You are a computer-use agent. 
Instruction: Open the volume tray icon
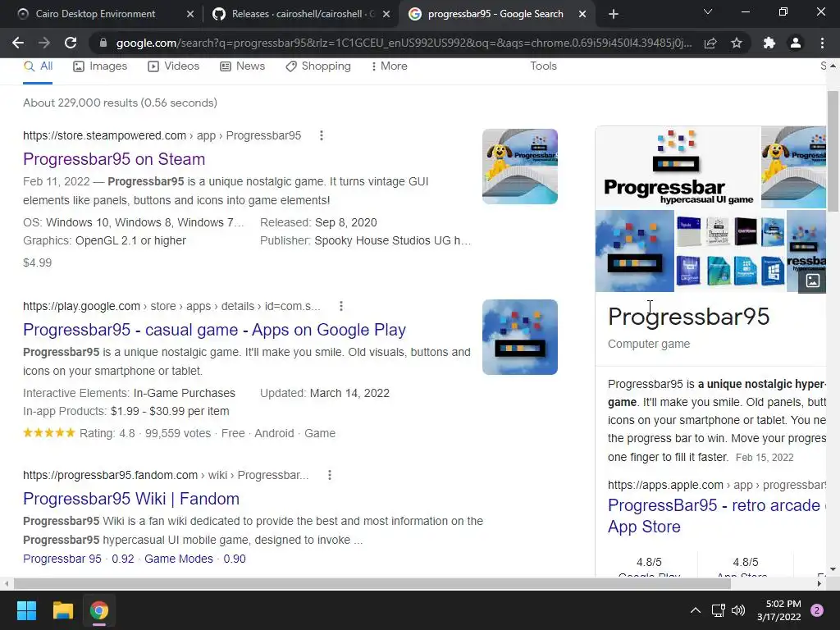point(738,610)
